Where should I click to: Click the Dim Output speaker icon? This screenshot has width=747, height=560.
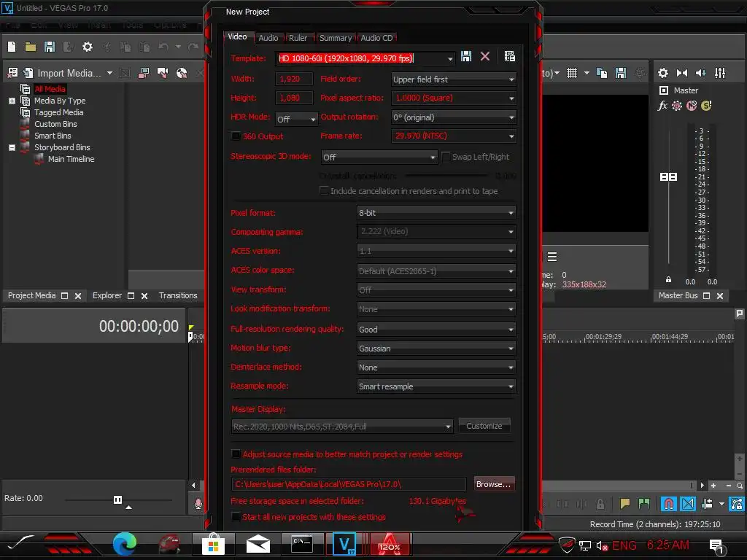701,73
